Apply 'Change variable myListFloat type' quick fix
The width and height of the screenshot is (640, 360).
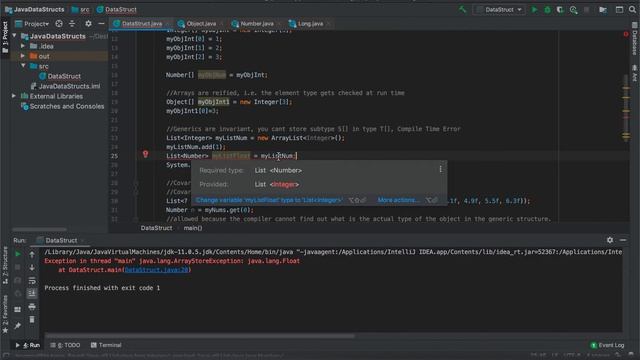[x=269, y=200]
